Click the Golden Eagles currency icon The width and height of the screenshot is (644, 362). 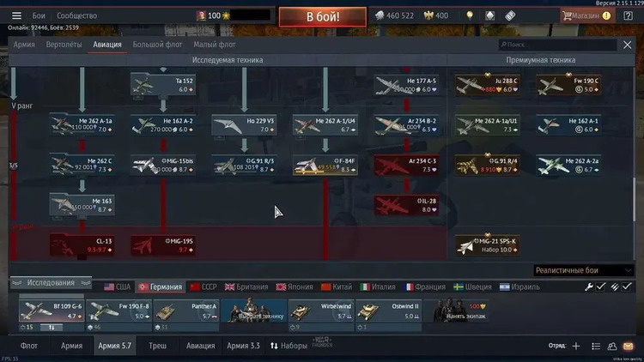tap(428, 15)
